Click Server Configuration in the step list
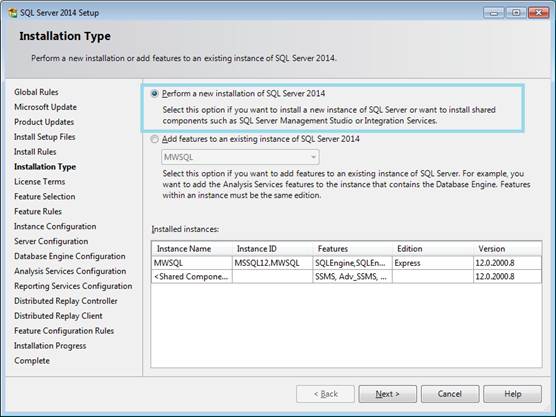The width and height of the screenshot is (556, 417). coord(51,241)
